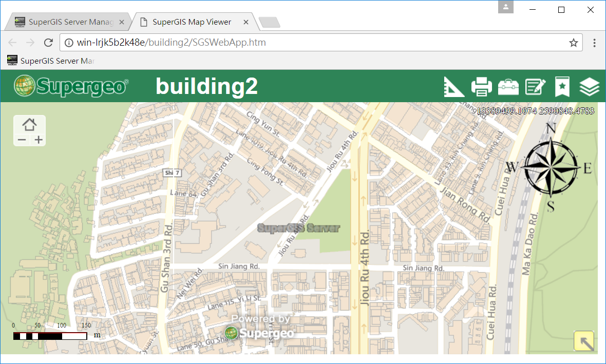The width and height of the screenshot is (606, 364).
Task: Click the browser forward arrow
Action: pos(30,43)
